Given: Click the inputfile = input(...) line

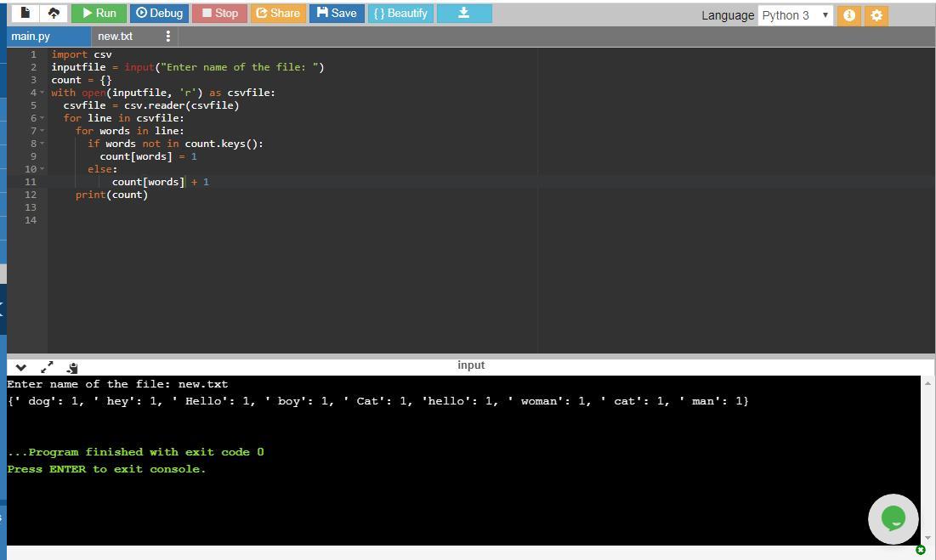Looking at the screenshot, I should tap(187, 67).
